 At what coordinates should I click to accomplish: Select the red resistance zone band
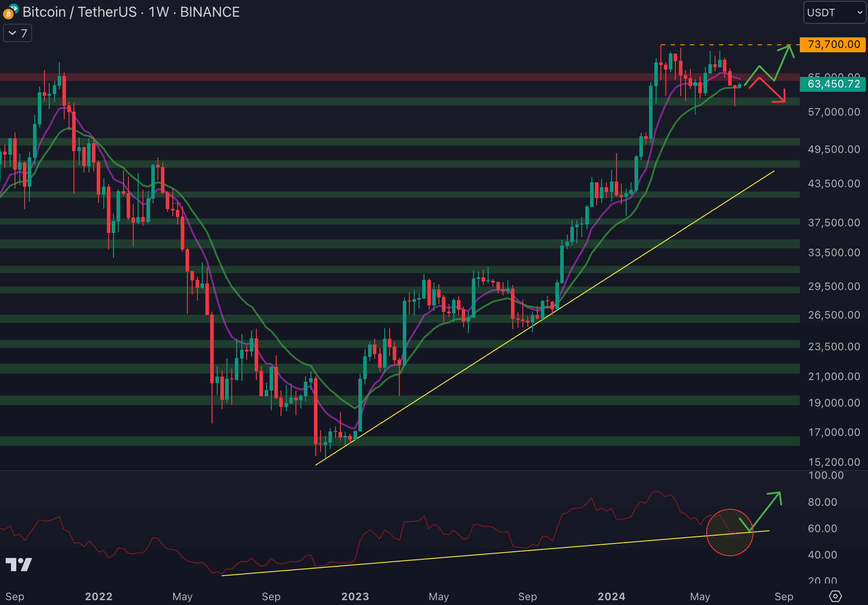tap(352, 77)
